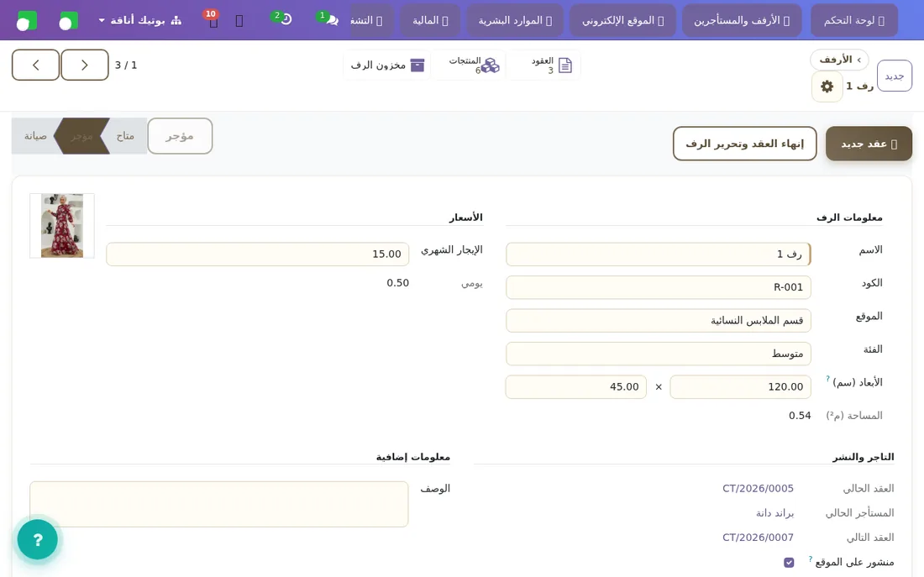Set status to صيانة in status bar

coord(35,136)
